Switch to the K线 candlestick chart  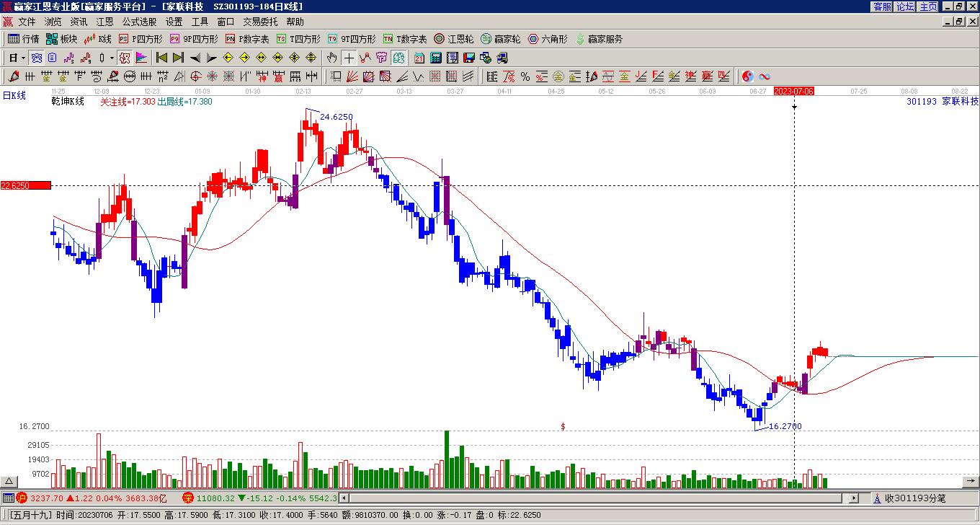coord(98,39)
